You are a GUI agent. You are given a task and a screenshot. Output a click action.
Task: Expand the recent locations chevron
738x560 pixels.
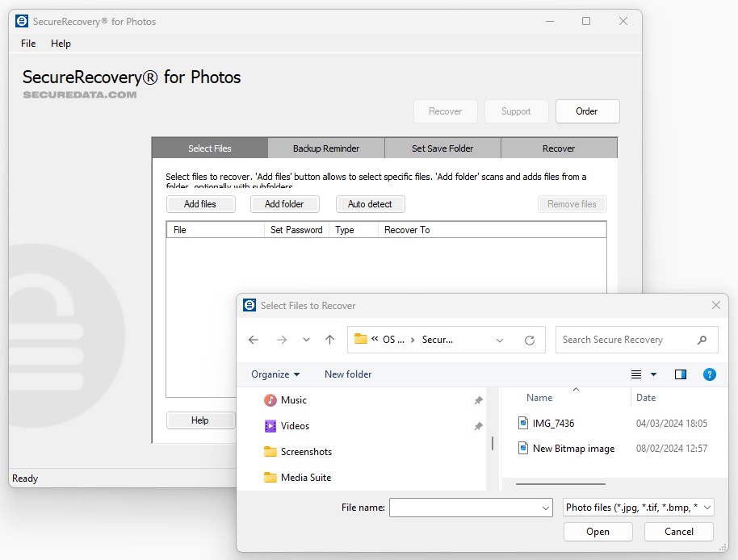pos(306,340)
